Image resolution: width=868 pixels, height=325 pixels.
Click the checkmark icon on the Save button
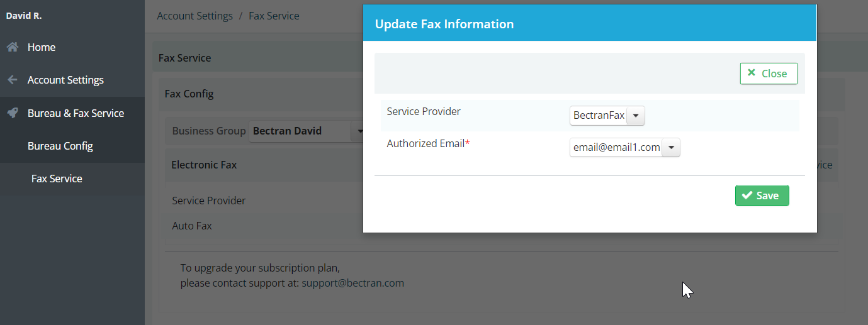747,196
